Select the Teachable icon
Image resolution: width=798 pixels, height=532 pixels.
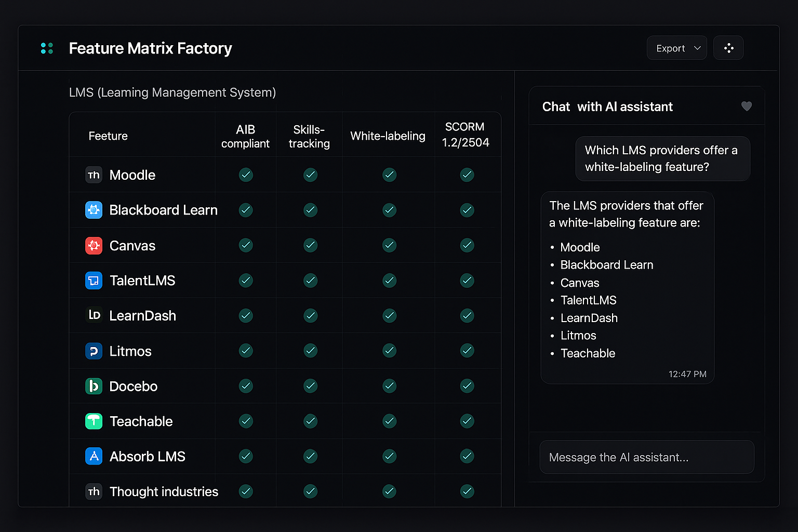click(x=94, y=421)
